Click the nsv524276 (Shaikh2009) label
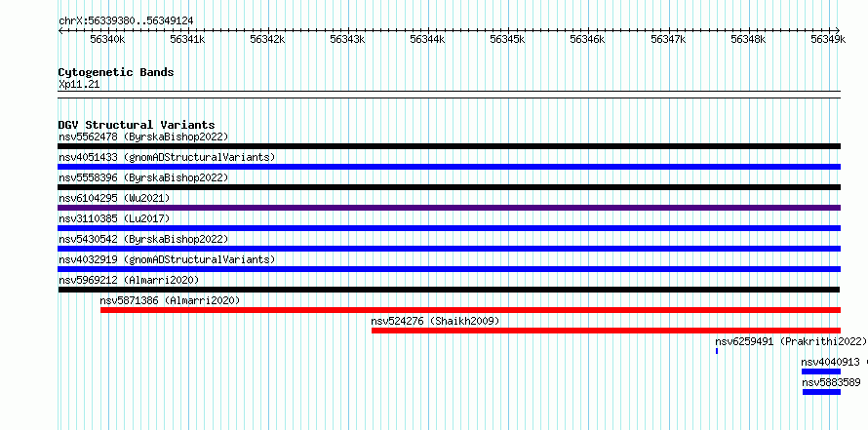 coord(435,321)
